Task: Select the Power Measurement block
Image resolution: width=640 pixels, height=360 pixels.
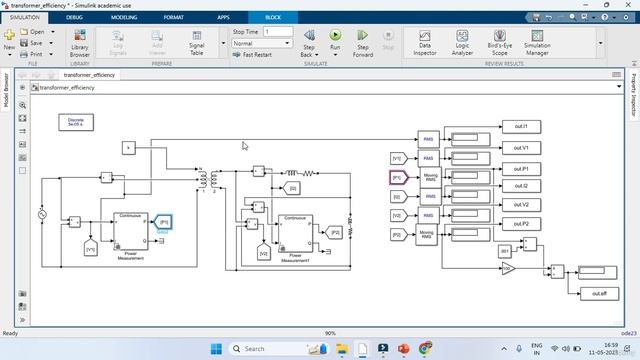Action: tap(131, 231)
